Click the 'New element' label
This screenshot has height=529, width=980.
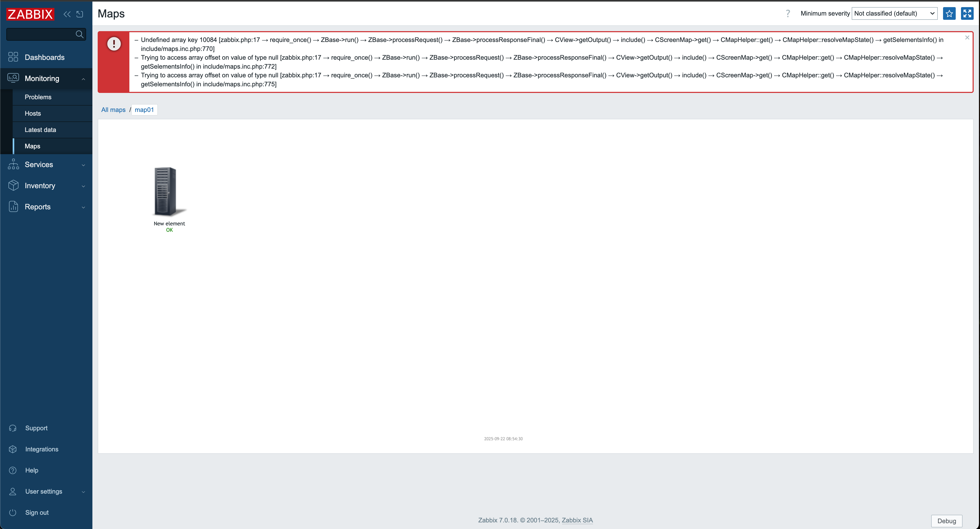169,224
